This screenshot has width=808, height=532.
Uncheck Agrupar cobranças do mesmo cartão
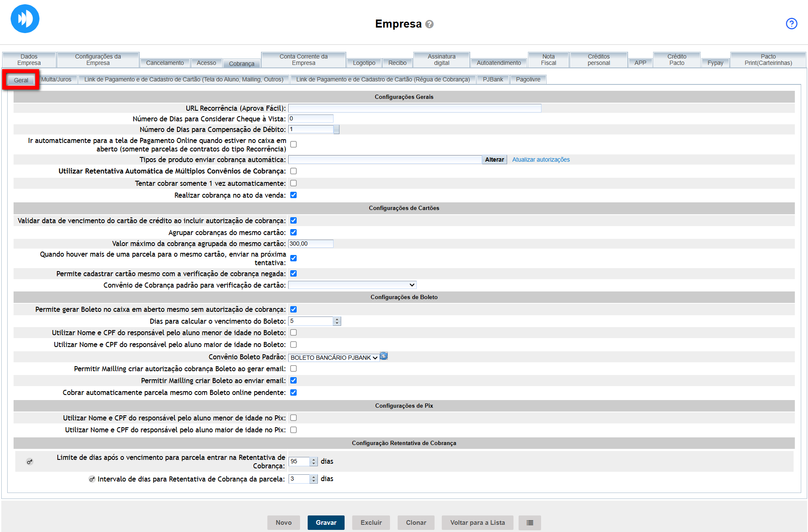click(x=293, y=232)
